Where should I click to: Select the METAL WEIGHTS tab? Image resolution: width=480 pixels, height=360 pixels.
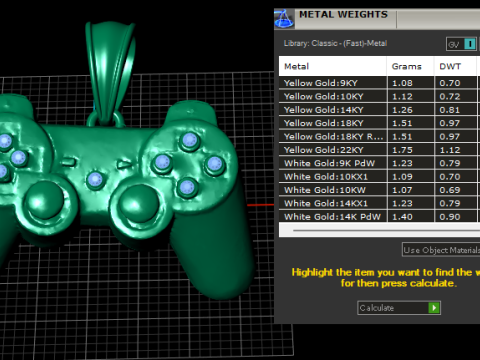(345, 15)
